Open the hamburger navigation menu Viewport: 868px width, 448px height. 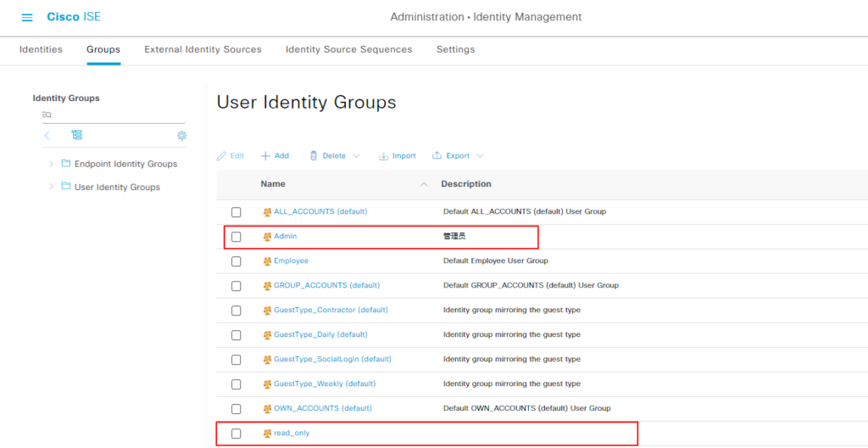pyautogui.click(x=27, y=18)
